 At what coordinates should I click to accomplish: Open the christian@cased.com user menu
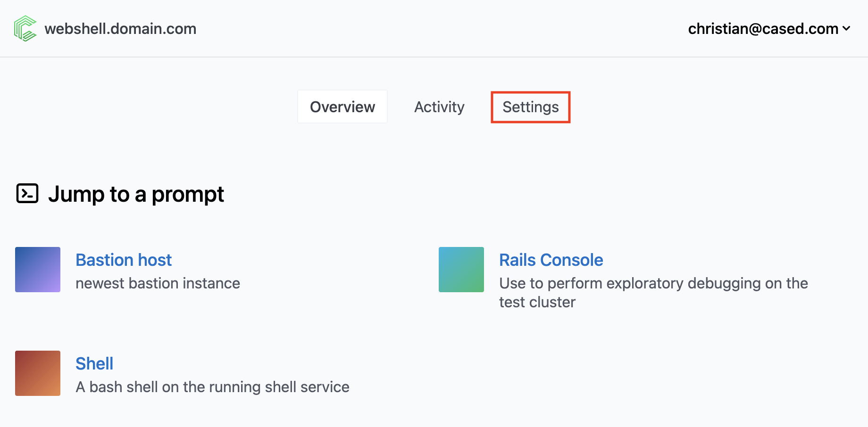click(763, 29)
